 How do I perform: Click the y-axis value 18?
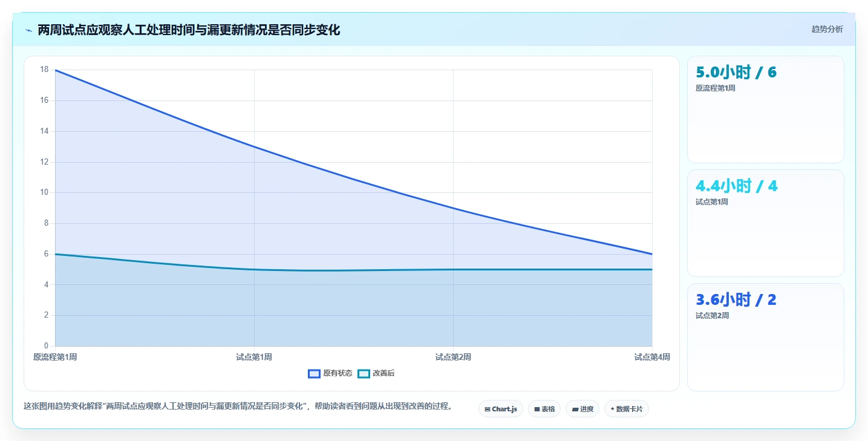pos(44,70)
